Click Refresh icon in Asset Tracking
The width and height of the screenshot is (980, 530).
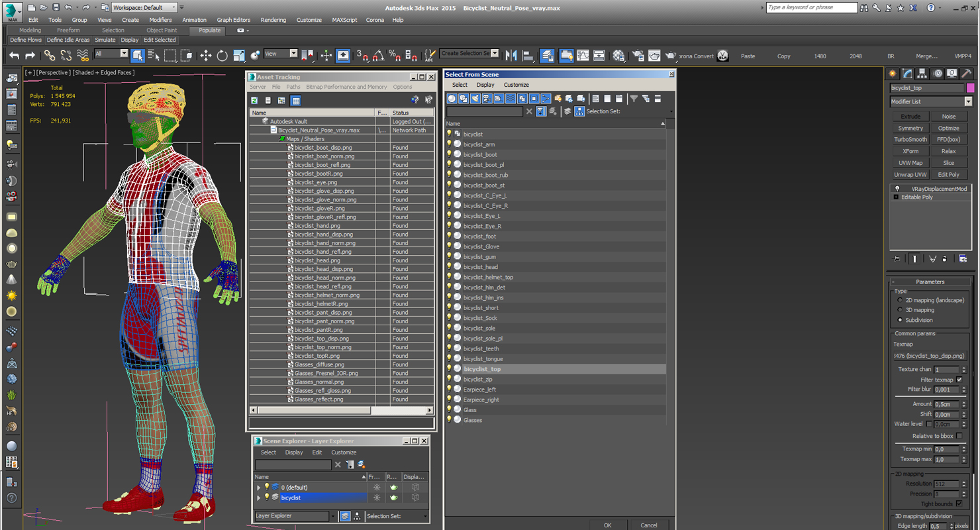click(254, 101)
